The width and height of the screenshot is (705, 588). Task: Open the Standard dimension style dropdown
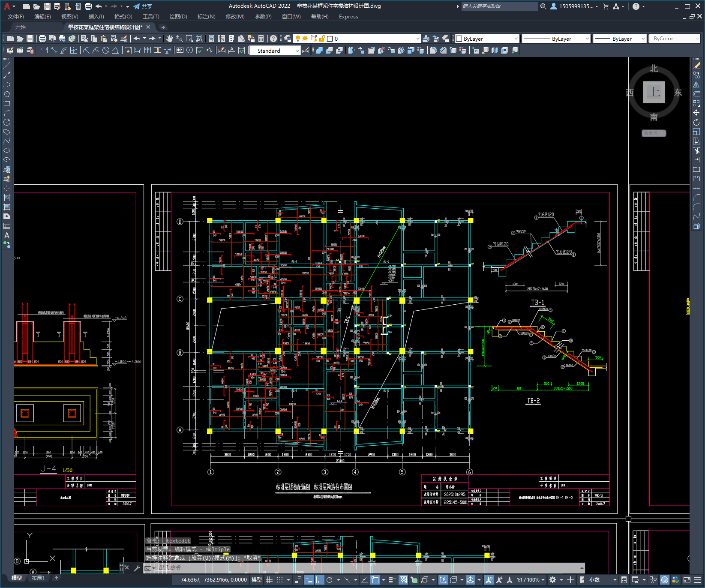275,51
